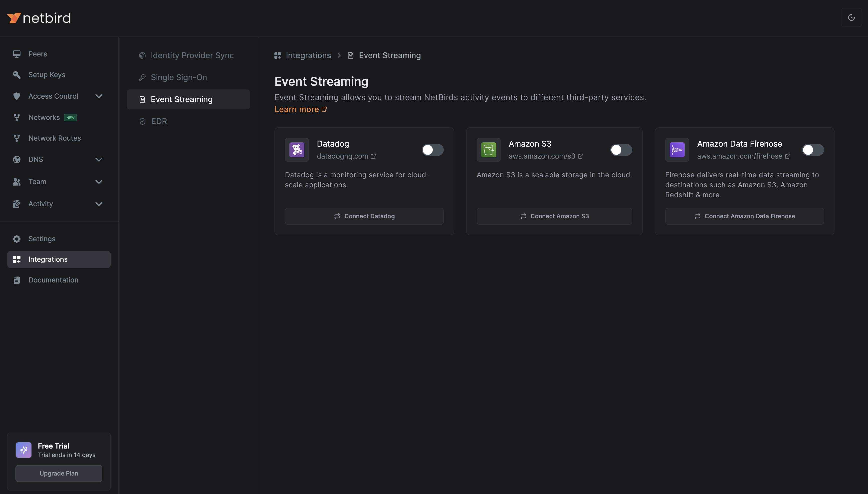Switch to Identity Provider Sync tab
This screenshot has height=494, width=868.
(192, 55)
